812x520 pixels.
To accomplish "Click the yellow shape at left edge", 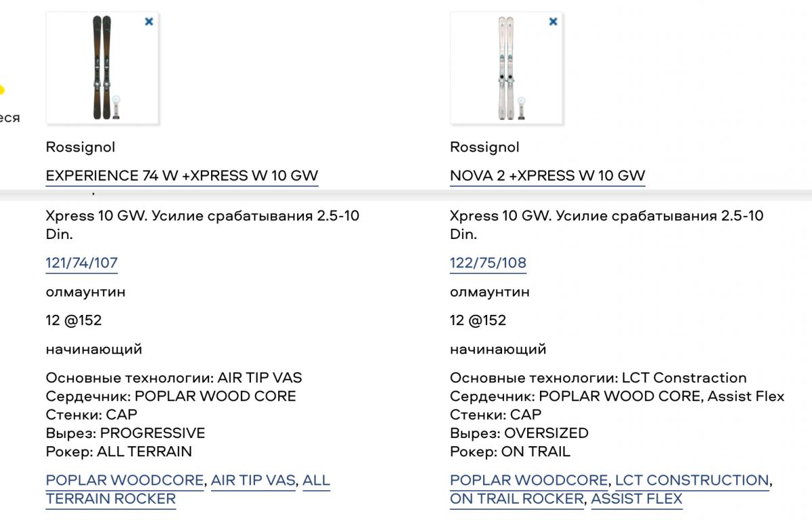I will click(x=2, y=89).
